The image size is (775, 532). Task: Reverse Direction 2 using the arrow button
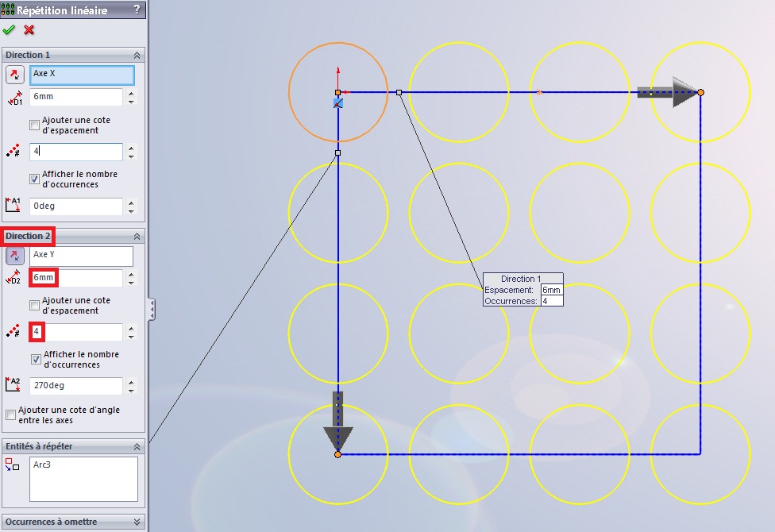[14, 256]
